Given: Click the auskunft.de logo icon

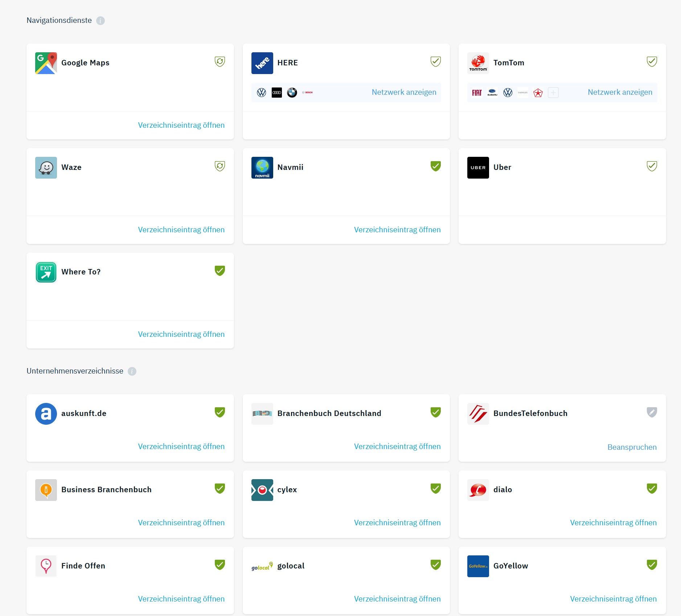Looking at the screenshot, I should click(46, 414).
